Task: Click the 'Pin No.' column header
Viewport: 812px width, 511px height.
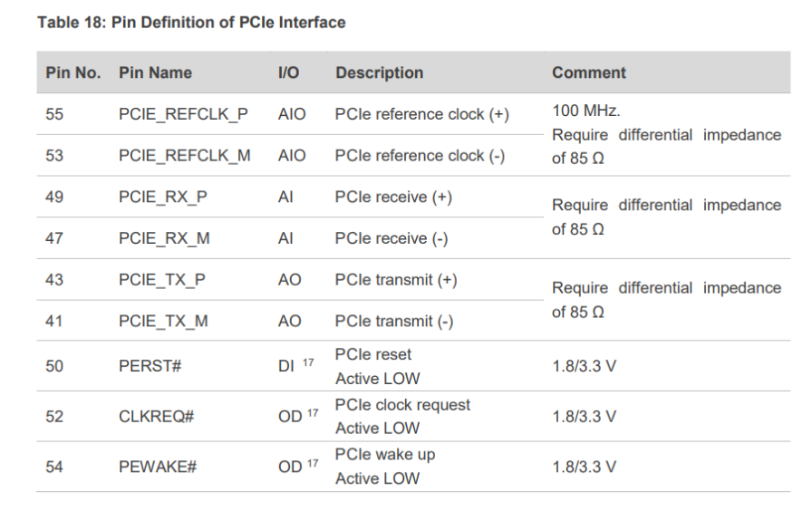Action: point(72,72)
